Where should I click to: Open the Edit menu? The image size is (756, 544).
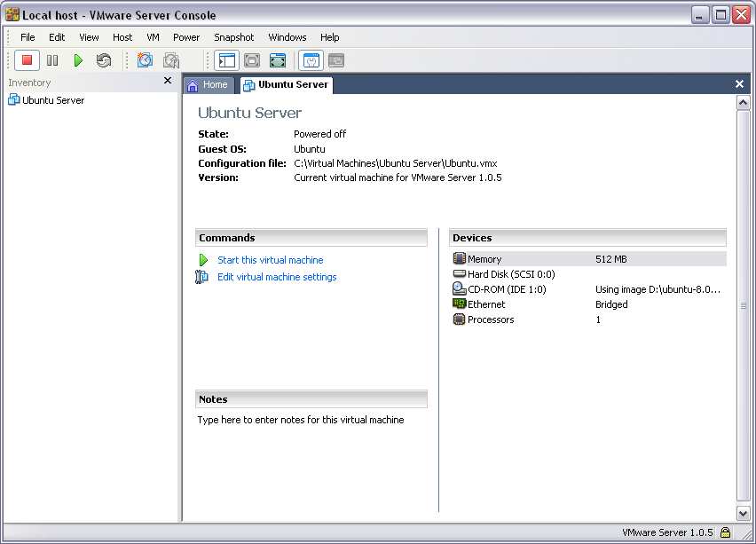[57, 37]
